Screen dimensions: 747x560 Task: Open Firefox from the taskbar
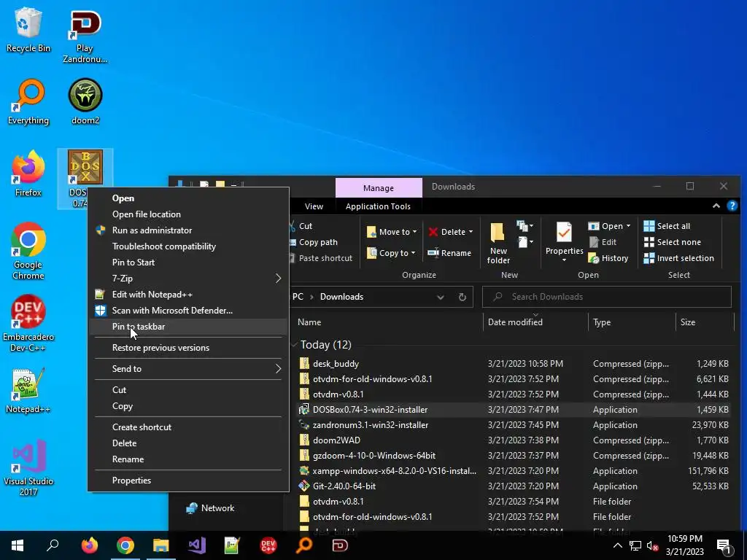(x=89, y=545)
